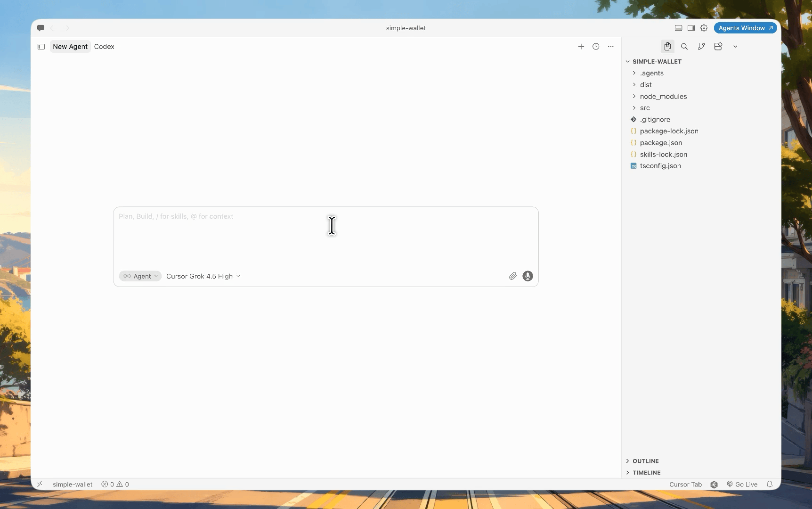Open notifications bell icon
The image size is (812, 509).
coord(770,484)
